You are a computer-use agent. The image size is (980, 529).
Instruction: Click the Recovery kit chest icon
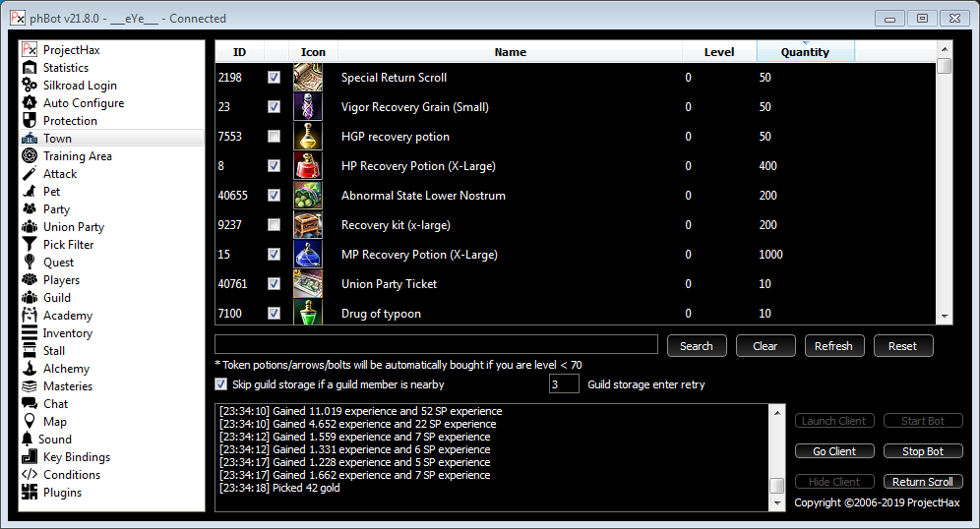(x=308, y=225)
